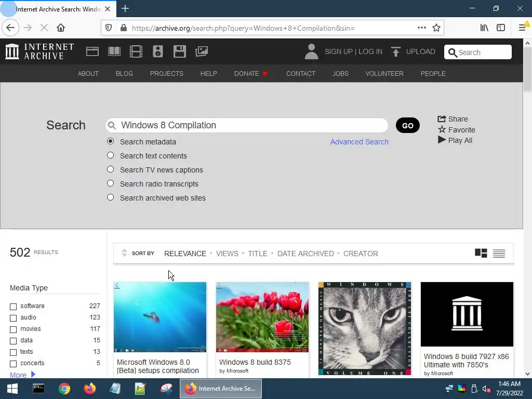532x399 pixels.
Task: Switch to tile view icon
Action: click(481, 253)
